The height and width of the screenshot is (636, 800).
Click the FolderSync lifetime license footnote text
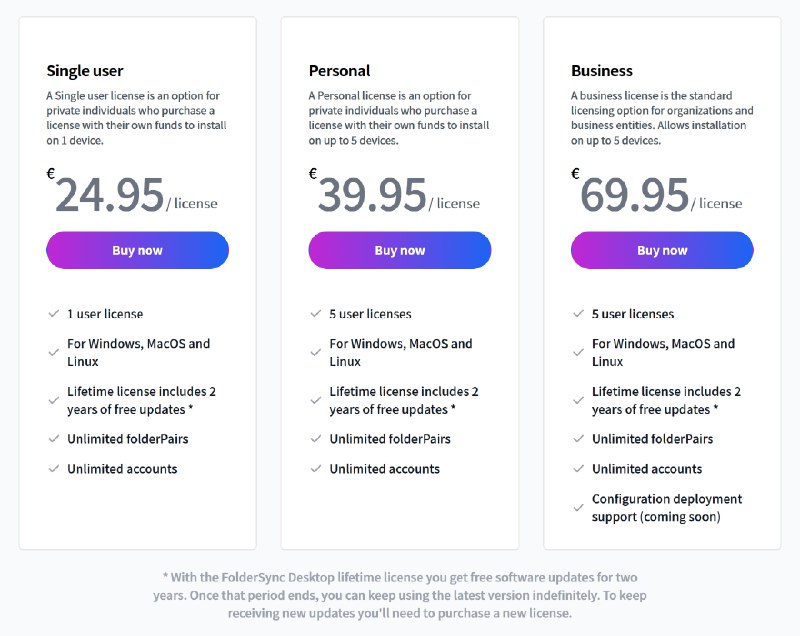coord(399,595)
